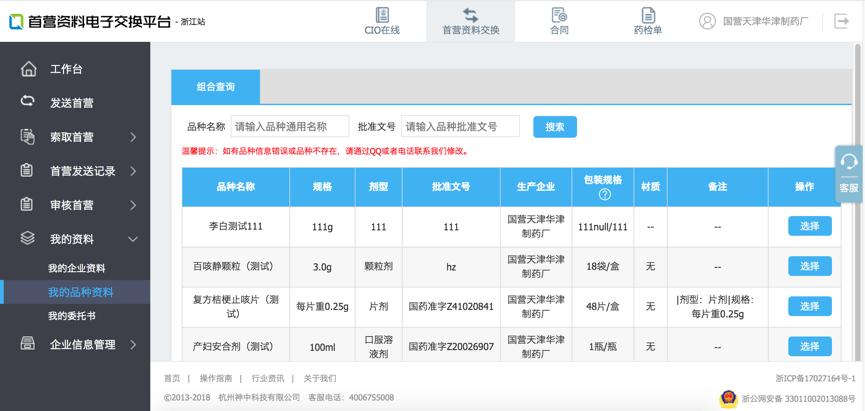
Task: Click the 首营发送记录 clipboard icon
Action: click(x=27, y=171)
